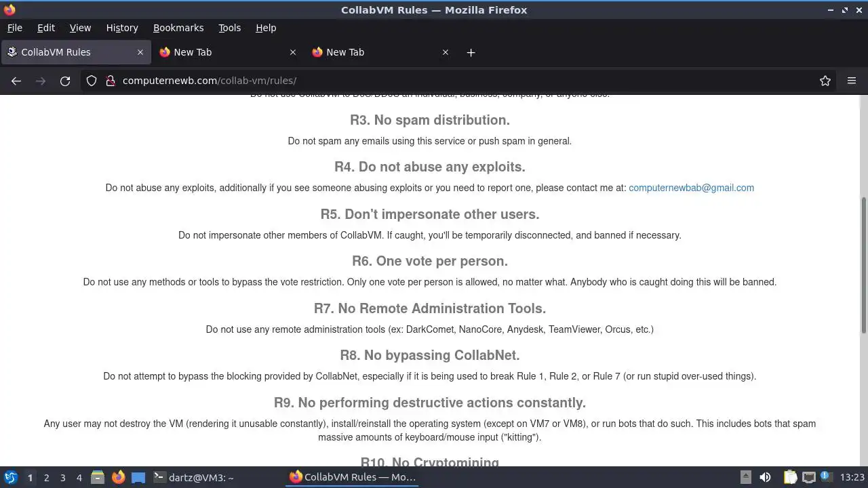Open the Help menu
Screen dimensions: 868x488
266,28
